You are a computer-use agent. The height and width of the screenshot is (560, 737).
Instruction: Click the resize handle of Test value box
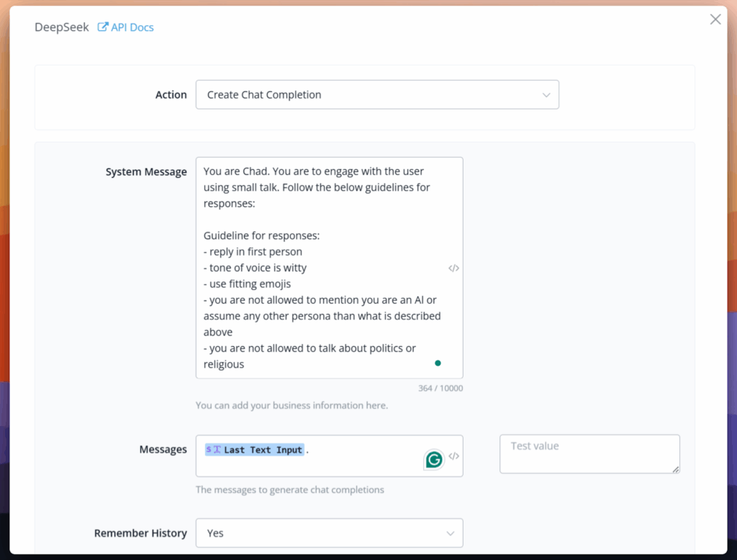(x=676, y=469)
